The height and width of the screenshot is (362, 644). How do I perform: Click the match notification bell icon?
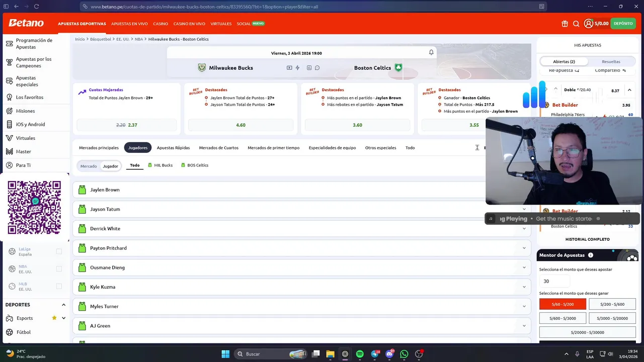pyautogui.click(x=431, y=52)
